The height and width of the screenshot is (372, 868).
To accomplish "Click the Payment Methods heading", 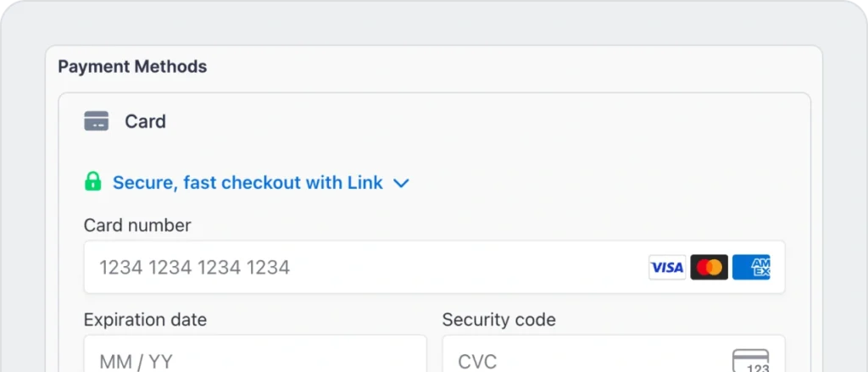I will click(132, 66).
